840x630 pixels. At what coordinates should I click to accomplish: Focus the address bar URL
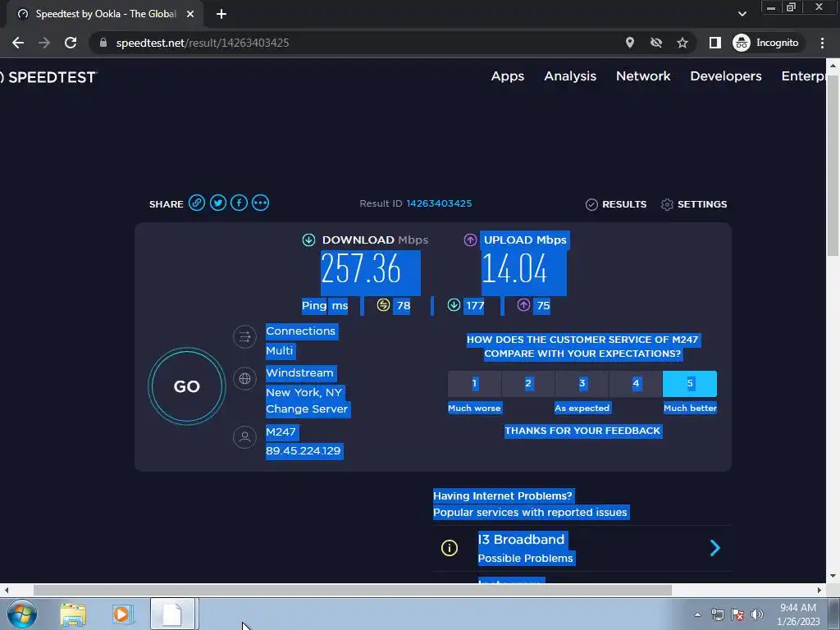pos(203,43)
